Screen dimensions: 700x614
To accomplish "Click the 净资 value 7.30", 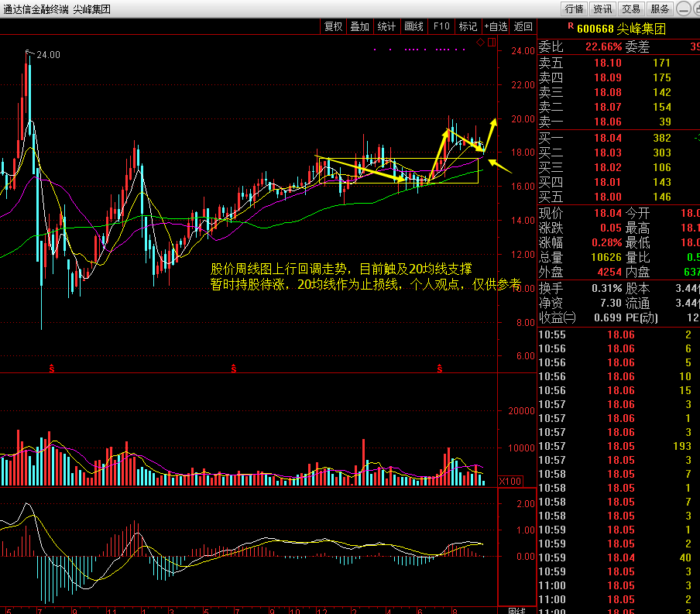I will click(x=611, y=304).
